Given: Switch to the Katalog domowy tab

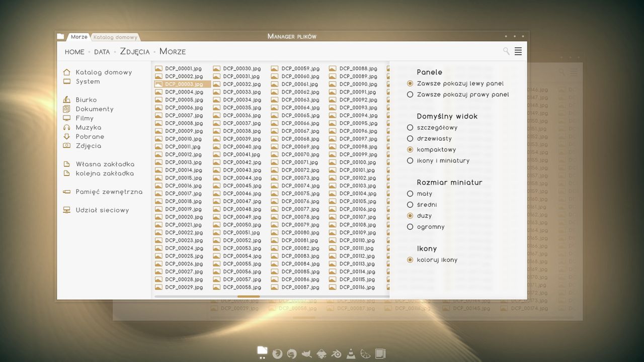Looking at the screenshot, I should point(115,37).
